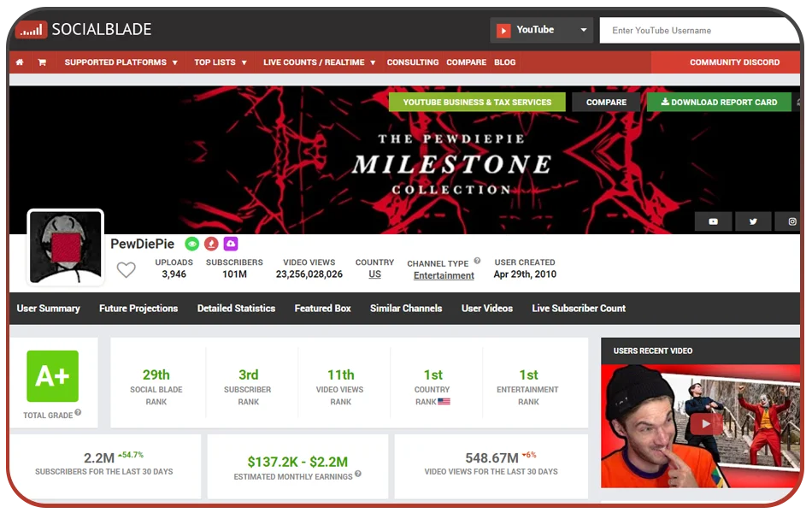Open the Blog page
Viewport: 812px width, 513px height.
(x=505, y=62)
